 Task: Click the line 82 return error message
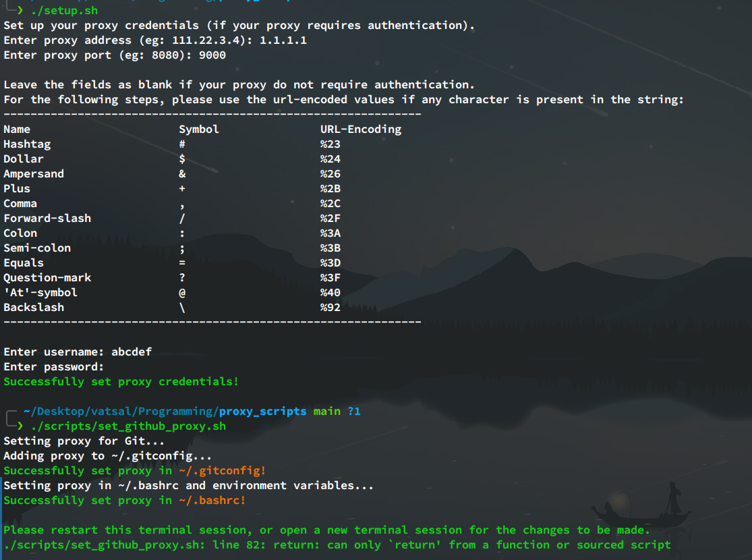point(337,544)
